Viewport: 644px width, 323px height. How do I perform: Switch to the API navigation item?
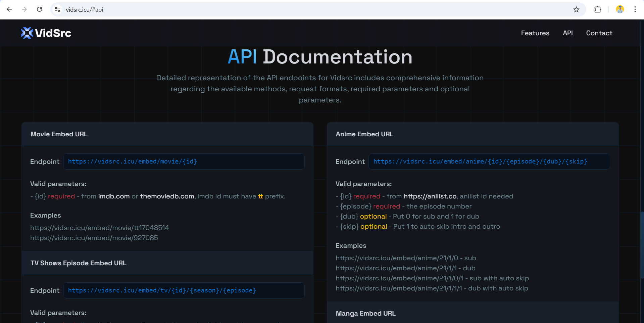568,33
